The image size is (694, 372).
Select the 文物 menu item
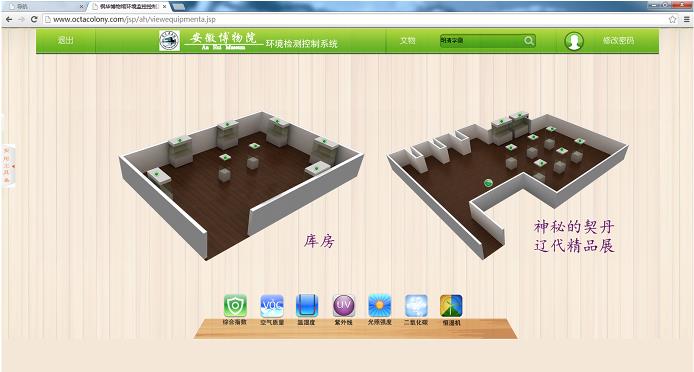(408, 40)
